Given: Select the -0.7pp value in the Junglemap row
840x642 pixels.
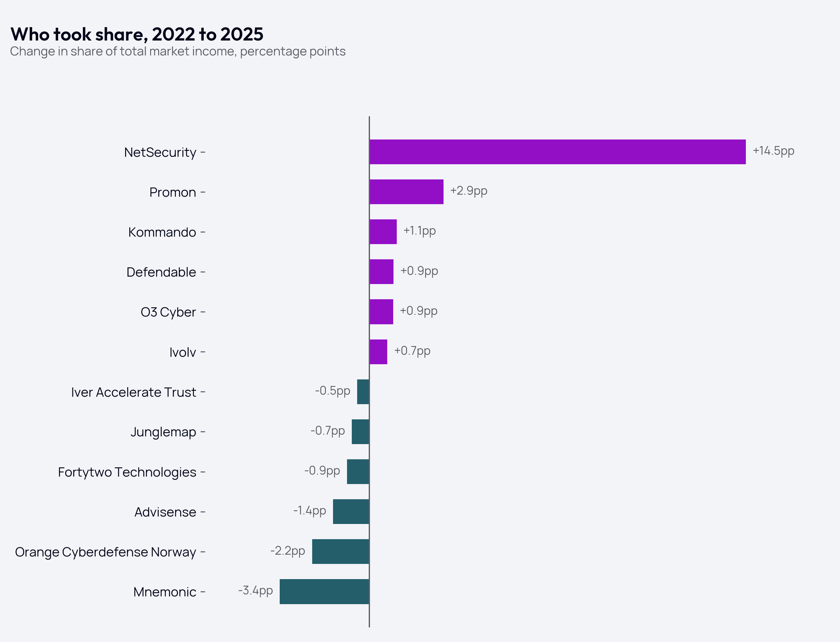Looking at the screenshot, I should pos(328,431).
